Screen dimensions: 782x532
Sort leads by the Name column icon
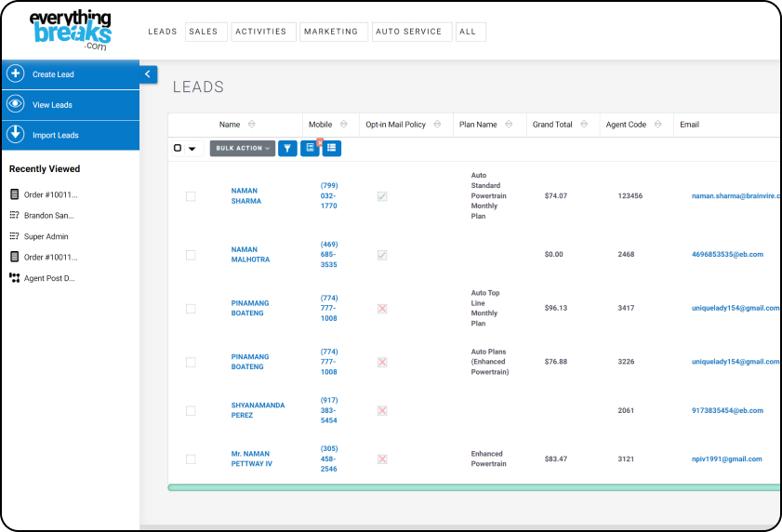252,125
